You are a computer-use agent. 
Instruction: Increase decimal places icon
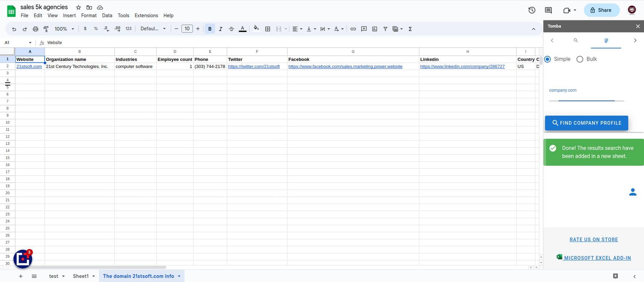(117, 29)
